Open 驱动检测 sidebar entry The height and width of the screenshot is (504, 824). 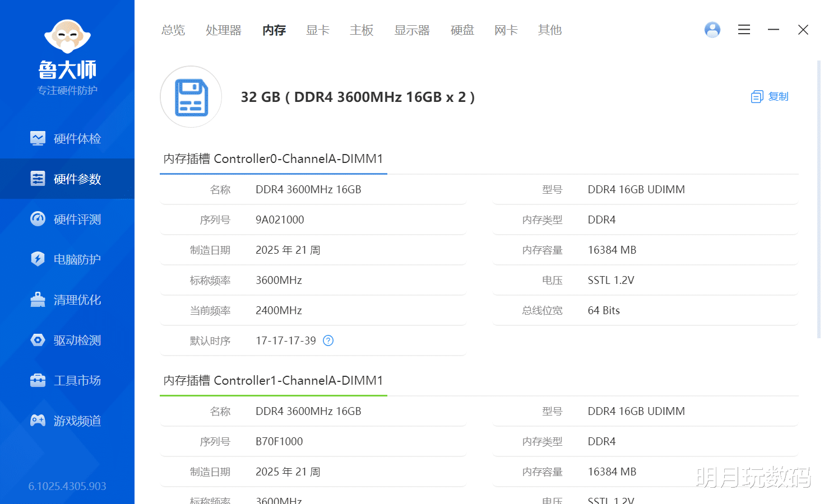pos(77,340)
